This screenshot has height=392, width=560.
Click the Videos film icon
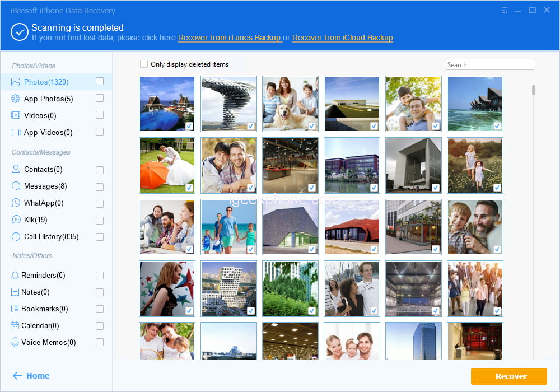[x=16, y=116]
